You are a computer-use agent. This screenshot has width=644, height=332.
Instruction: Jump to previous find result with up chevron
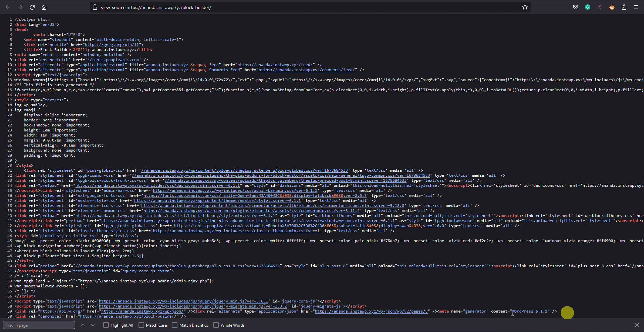point(83,325)
